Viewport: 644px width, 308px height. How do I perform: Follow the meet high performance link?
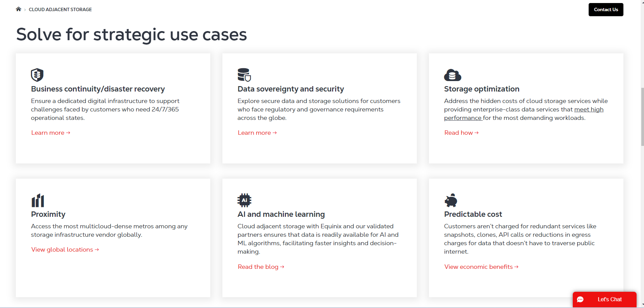click(588, 109)
